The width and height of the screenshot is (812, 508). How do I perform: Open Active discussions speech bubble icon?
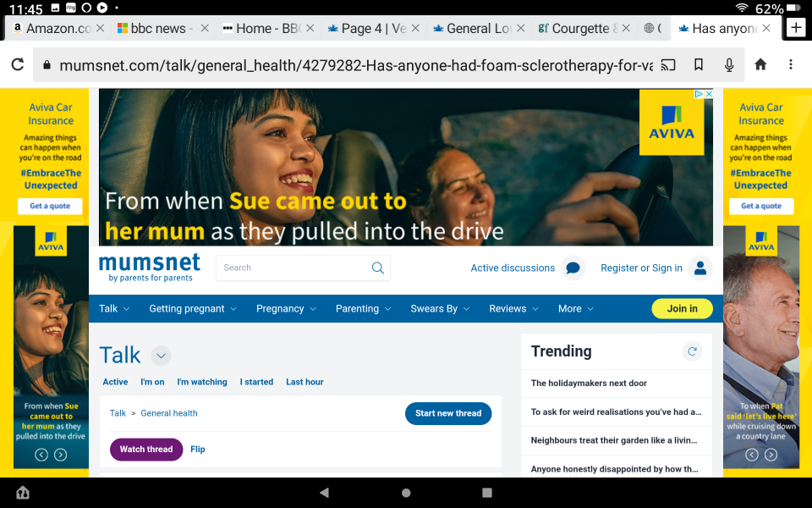[573, 268]
